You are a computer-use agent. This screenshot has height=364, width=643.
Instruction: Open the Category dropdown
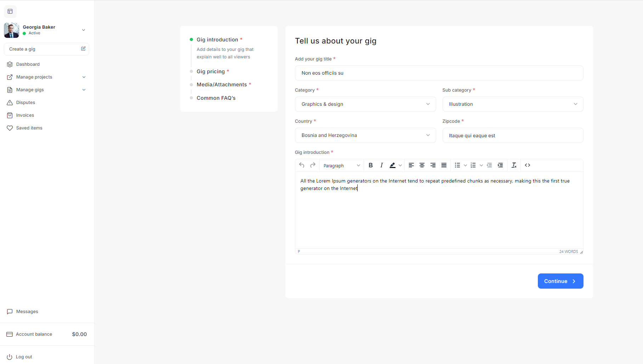pyautogui.click(x=365, y=104)
